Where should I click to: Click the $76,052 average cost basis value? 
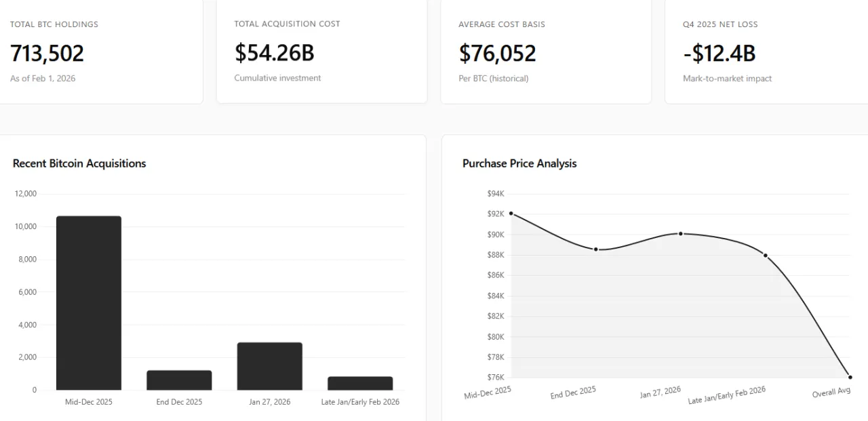click(497, 54)
